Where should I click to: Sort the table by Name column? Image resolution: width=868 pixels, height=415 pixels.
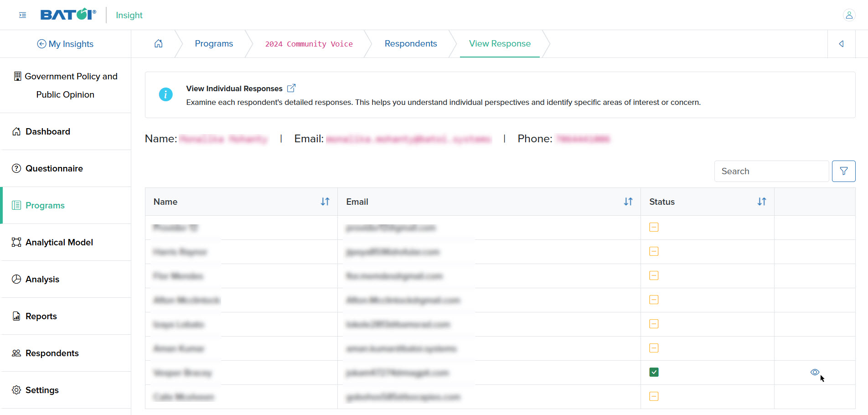pos(325,202)
